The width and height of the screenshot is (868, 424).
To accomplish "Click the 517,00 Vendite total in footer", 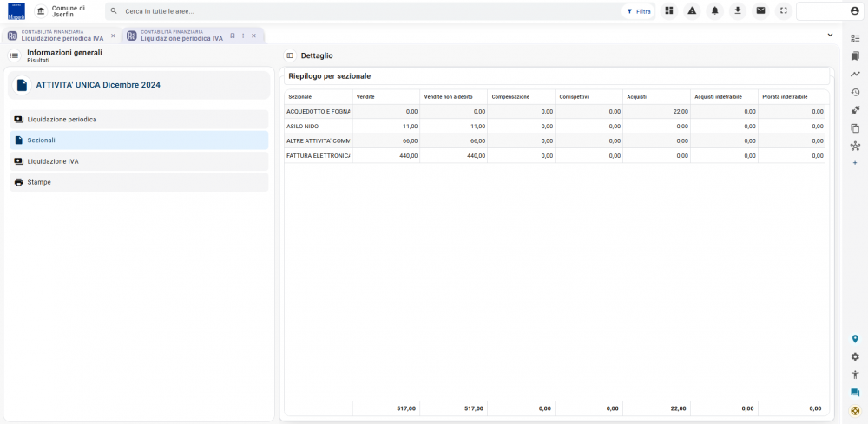I will [386, 408].
